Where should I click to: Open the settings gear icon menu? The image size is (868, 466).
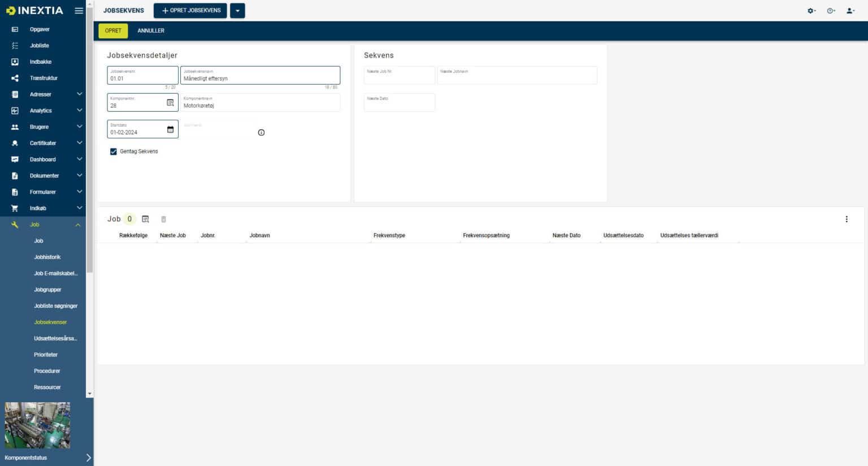[811, 11]
